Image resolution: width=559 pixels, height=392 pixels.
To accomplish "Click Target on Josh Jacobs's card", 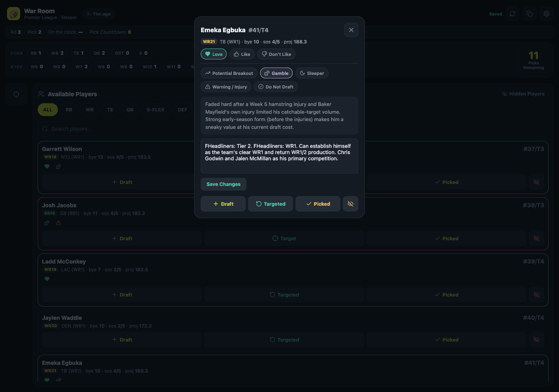I will click(x=284, y=238).
